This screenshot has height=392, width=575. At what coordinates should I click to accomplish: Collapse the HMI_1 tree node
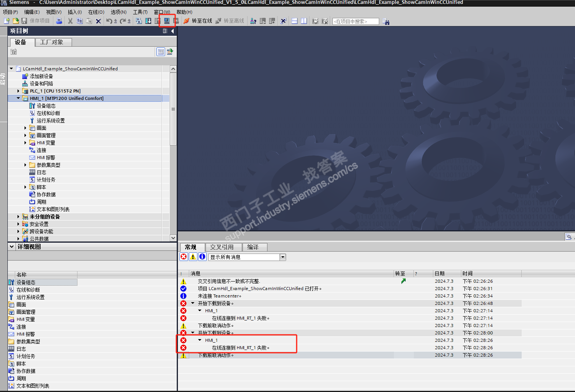(18, 98)
